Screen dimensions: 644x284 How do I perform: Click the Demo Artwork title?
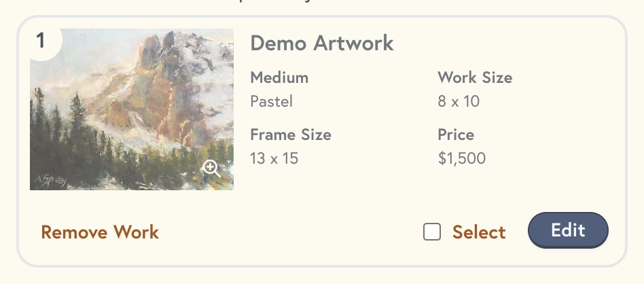click(x=322, y=43)
